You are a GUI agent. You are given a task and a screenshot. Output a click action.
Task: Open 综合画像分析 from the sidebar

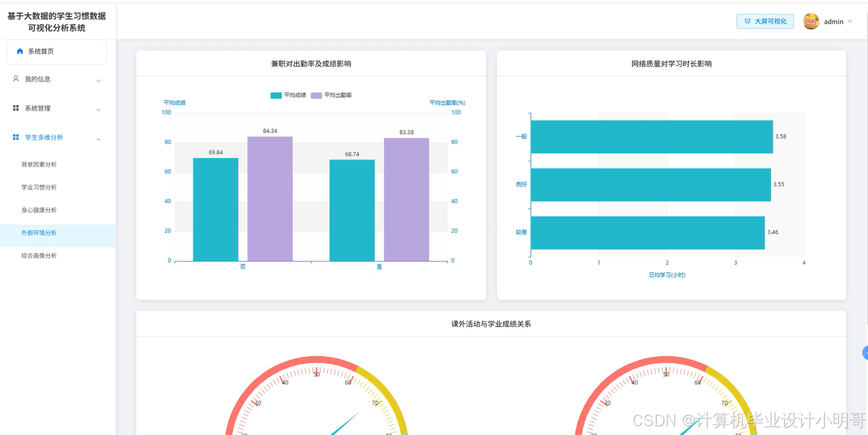pyautogui.click(x=39, y=256)
